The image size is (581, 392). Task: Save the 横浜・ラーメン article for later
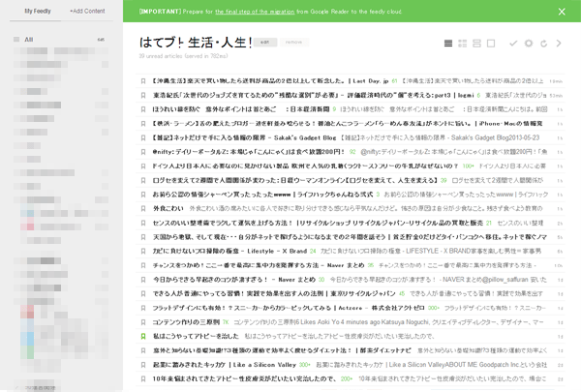coord(143,124)
